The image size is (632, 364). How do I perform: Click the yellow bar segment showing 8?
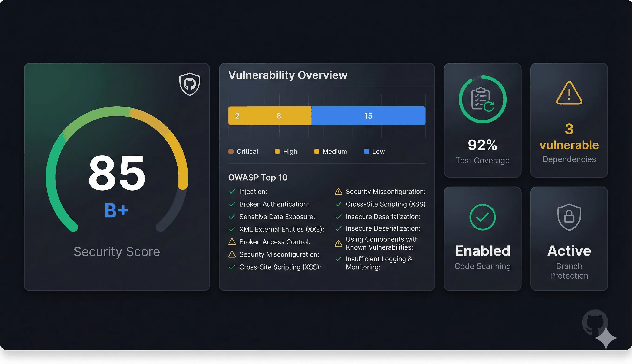279,116
